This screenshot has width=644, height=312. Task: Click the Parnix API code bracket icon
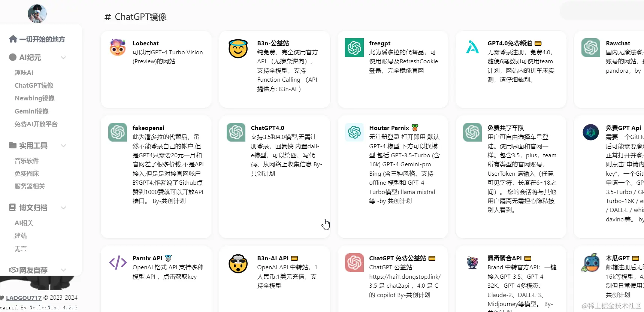pyautogui.click(x=118, y=263)
